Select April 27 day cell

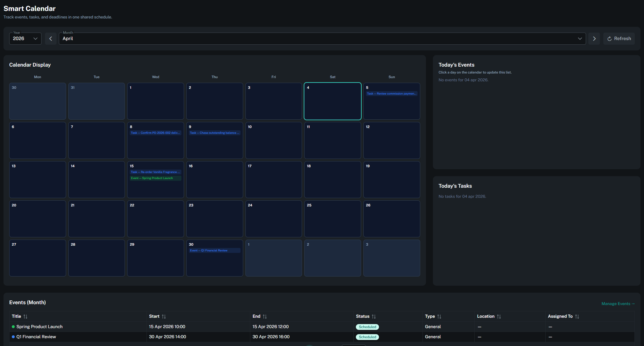37,258
